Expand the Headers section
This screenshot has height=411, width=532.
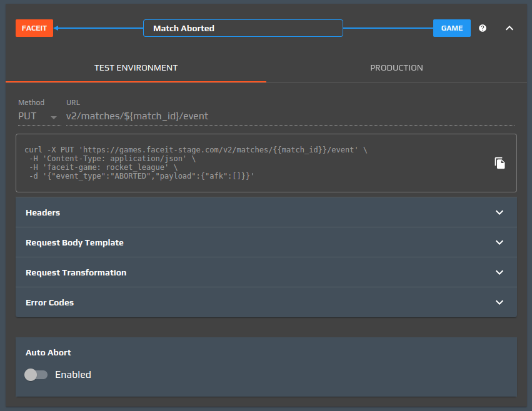(x=43, y=212)
